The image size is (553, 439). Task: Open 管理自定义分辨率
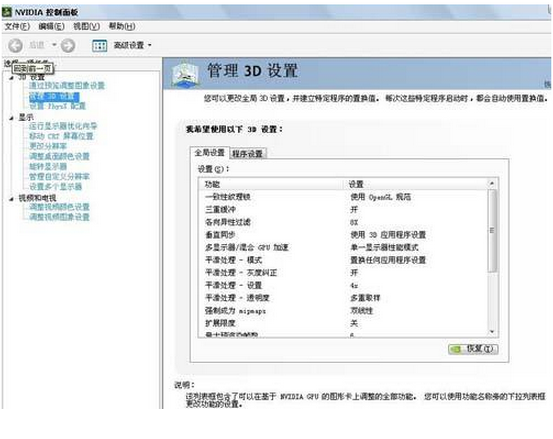pos(59,177)
